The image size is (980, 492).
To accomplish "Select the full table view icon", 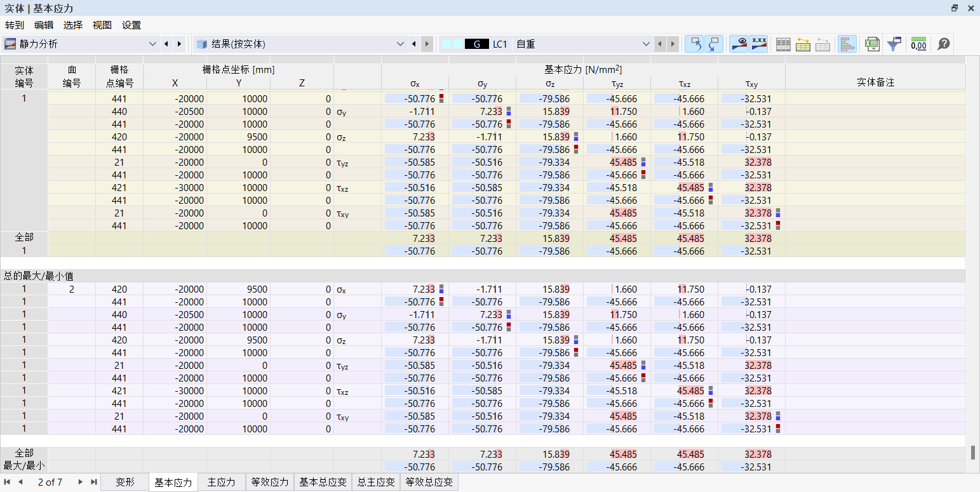I will 783,44.
